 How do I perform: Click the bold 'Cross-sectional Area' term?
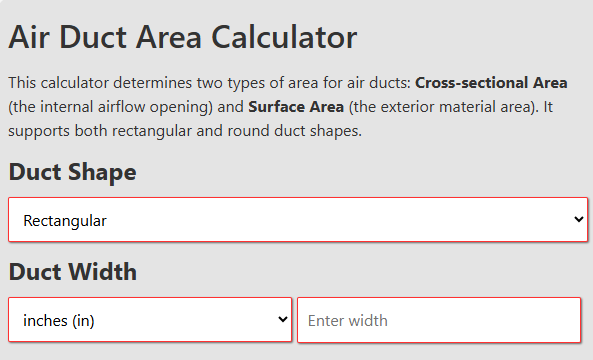coord(491,83)
